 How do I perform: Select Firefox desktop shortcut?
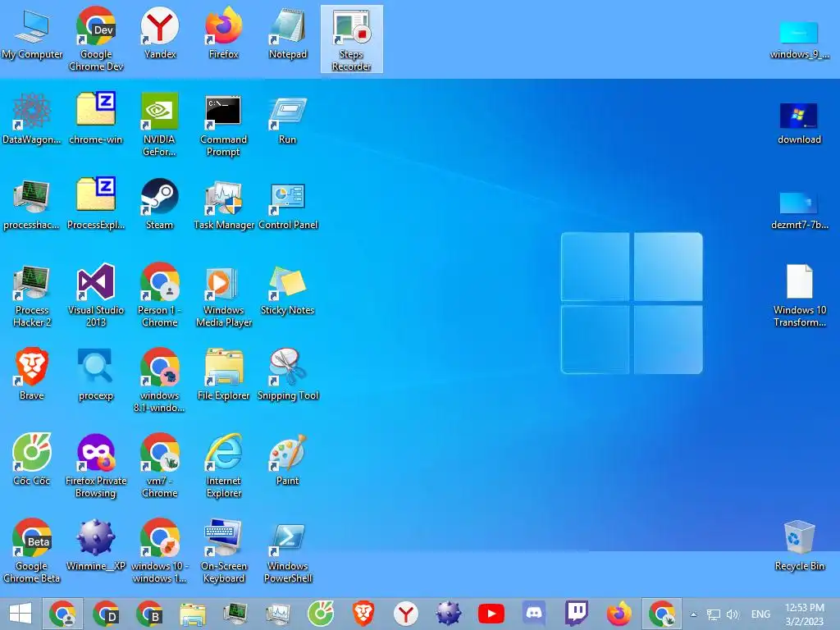(223, 33)
